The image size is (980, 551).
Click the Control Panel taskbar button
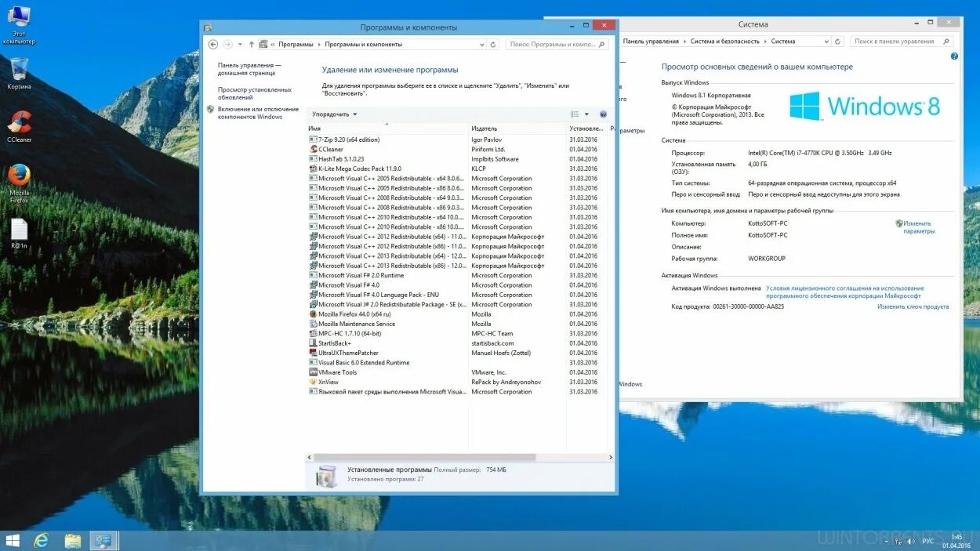pos(103,540)
